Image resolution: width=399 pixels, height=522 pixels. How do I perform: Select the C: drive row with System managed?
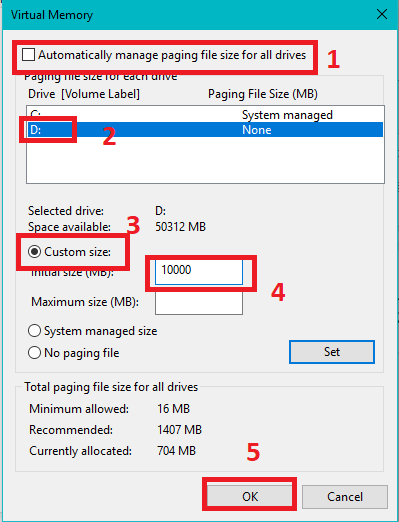tap(205, 115)
